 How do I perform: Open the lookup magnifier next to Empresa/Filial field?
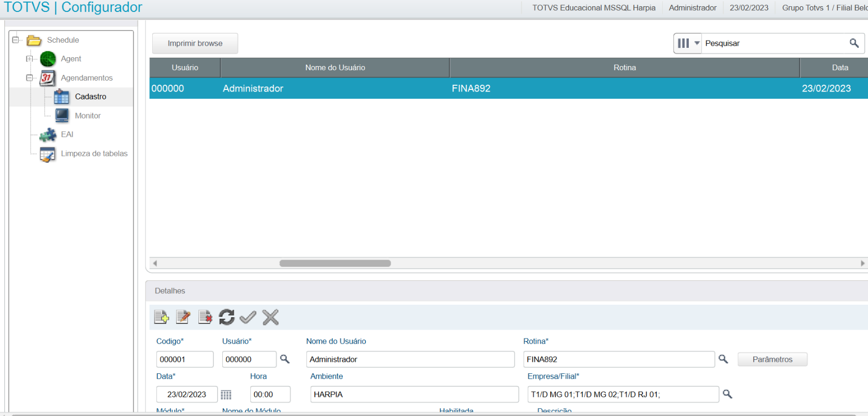click(x=727, y=394)
